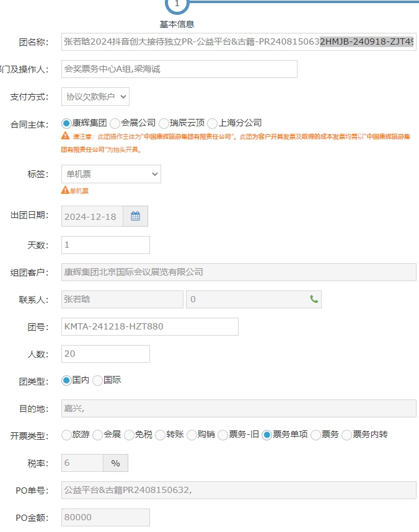Click step 1 circle for 基本信息
Image resolution: width=419 pixels, height=532 pixels.
pyautogui.click(x=177, y=4)
